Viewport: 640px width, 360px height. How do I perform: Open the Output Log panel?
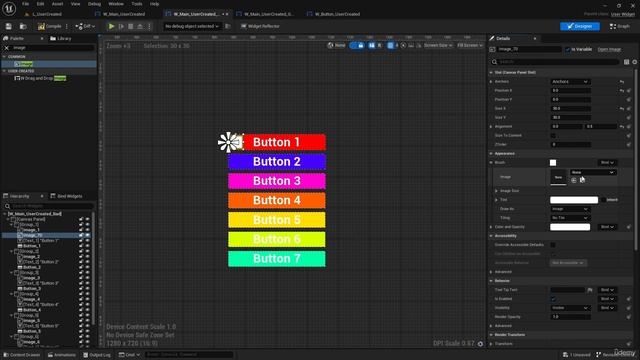point(97,355)
